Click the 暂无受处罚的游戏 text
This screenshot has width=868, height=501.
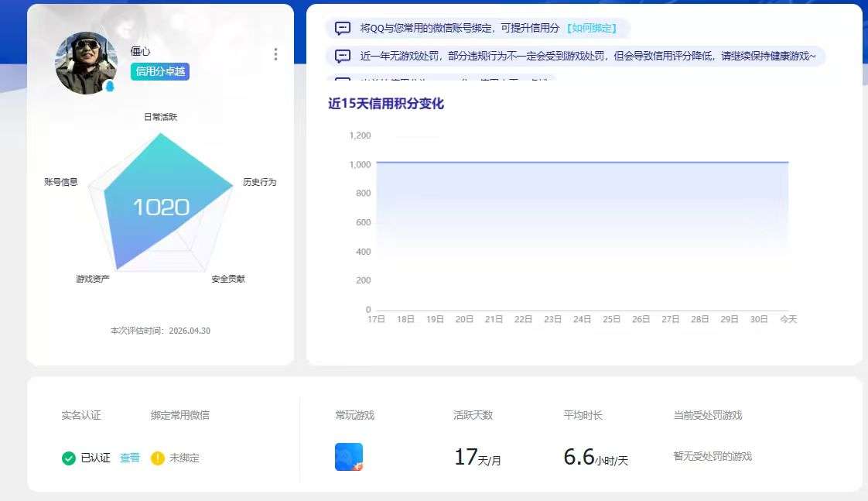[x=713, y=457]
